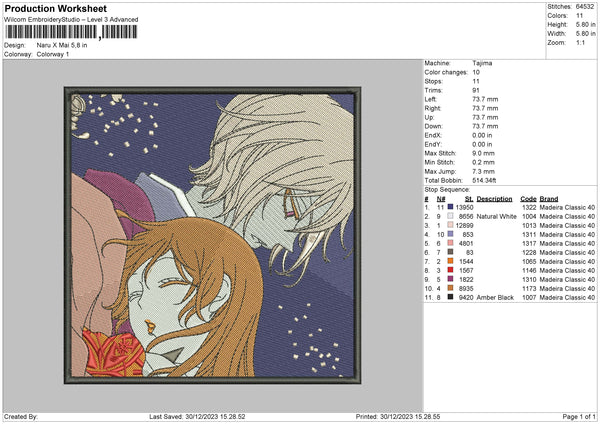Click the Stop Sequence heading
The image size is (600, 424).
447,190
